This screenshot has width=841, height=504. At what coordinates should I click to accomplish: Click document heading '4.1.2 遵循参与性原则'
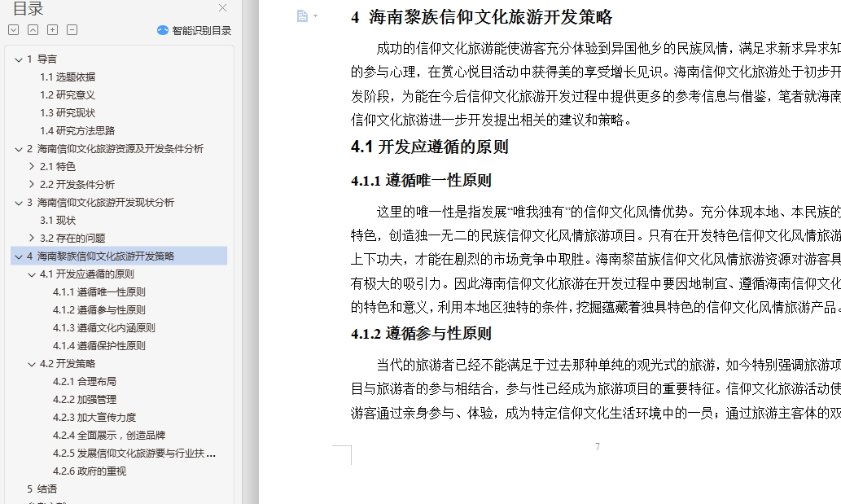(421, 334)
